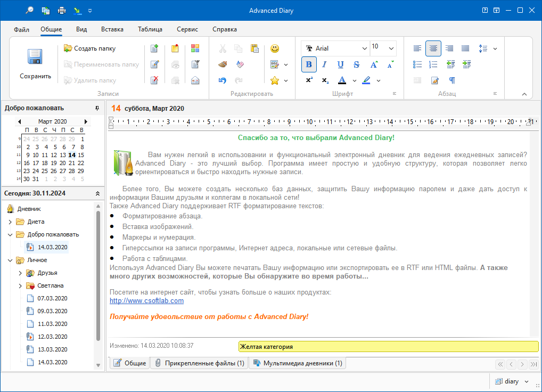
Task: Click the add new record icon
Action: 154,48
